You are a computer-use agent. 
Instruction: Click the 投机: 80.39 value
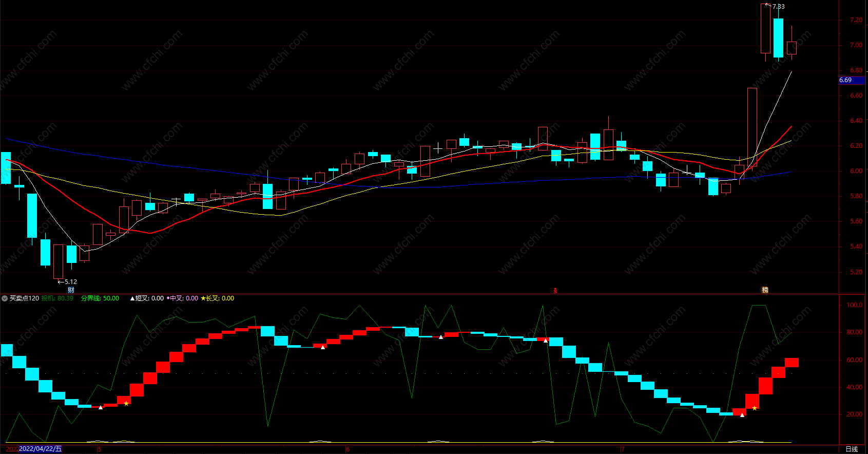[x=57, y=298]
